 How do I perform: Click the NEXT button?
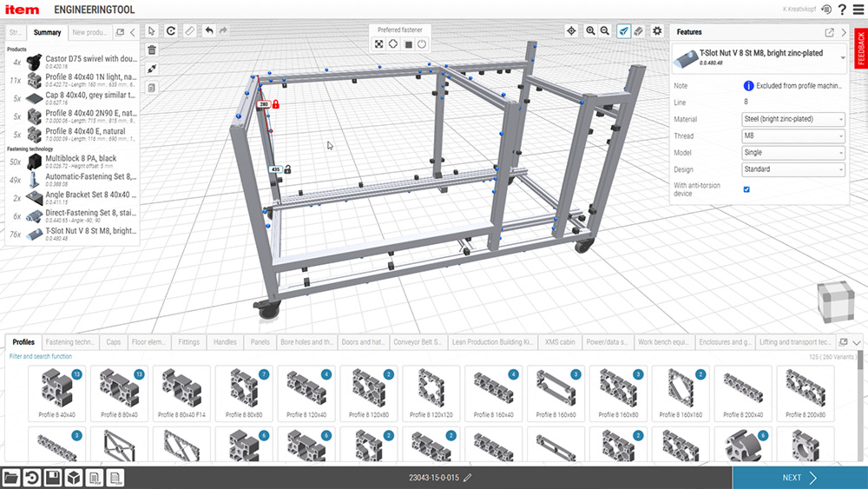point(800,478)
